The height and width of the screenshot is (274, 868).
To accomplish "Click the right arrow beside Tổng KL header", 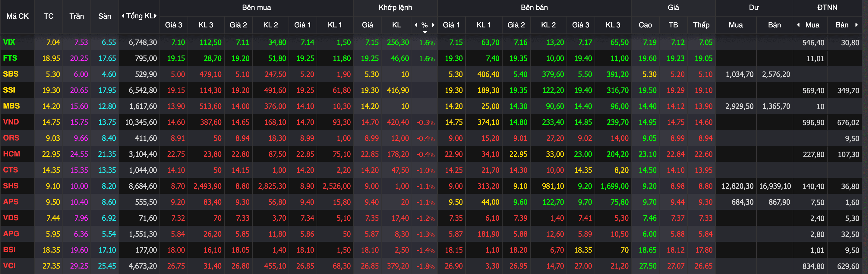I will pos(155,16).
